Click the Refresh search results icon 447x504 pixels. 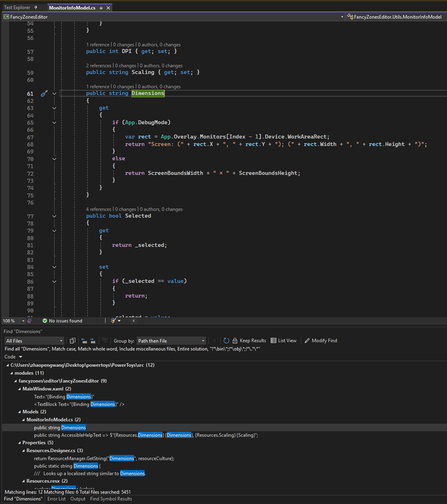(x=226, y=341)
